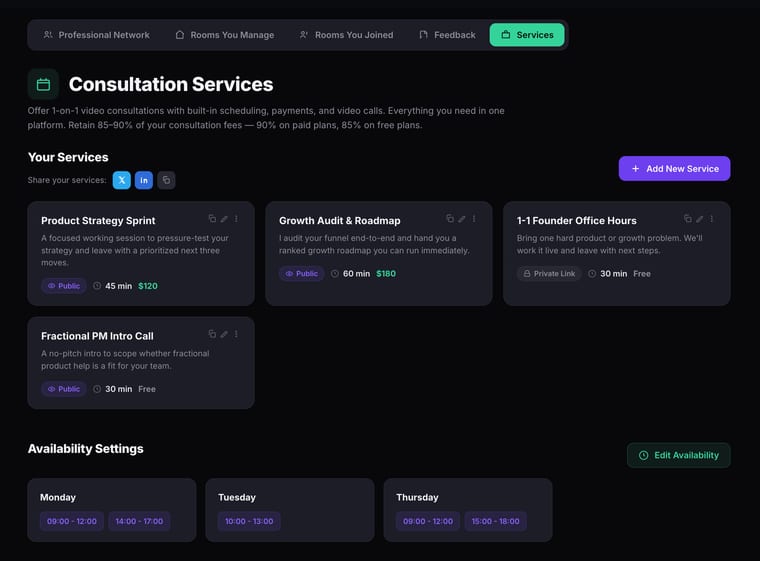The height and width of the screenshot is (561, 760).
Task: Select Thursday 09:00 - 12:00 time slot
Action: point(428,521)
